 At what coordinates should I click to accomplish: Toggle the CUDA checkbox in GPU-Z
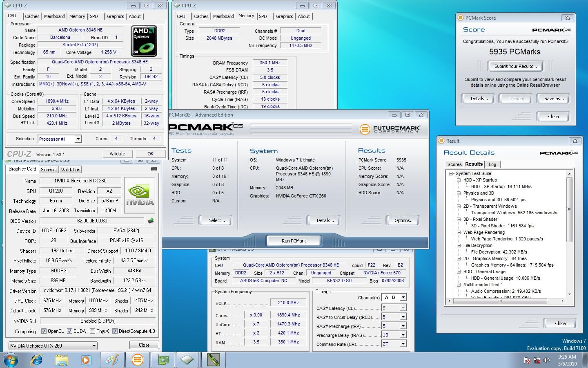69,331
